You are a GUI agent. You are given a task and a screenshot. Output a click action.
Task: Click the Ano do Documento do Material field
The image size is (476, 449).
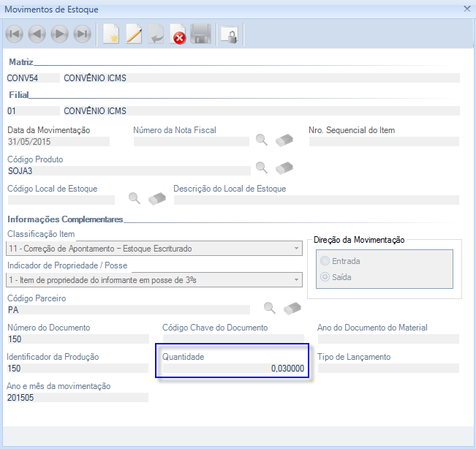pyautogui.click(x=388, y=339)
